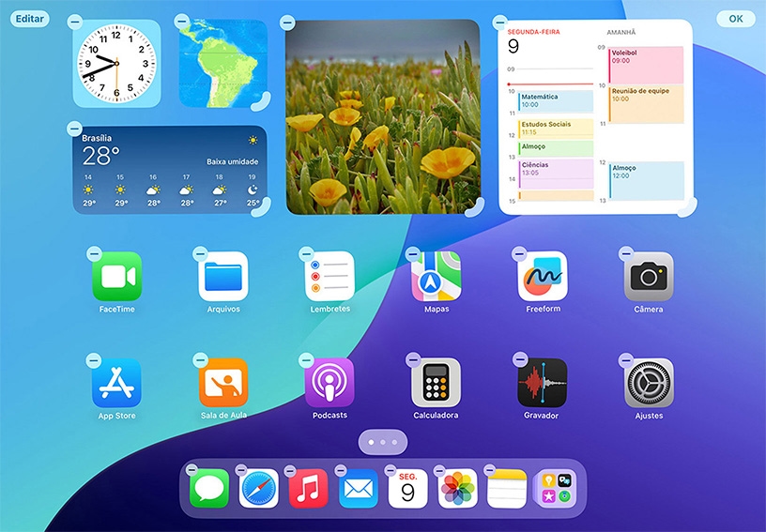Remove the map widget

point(182,21)
